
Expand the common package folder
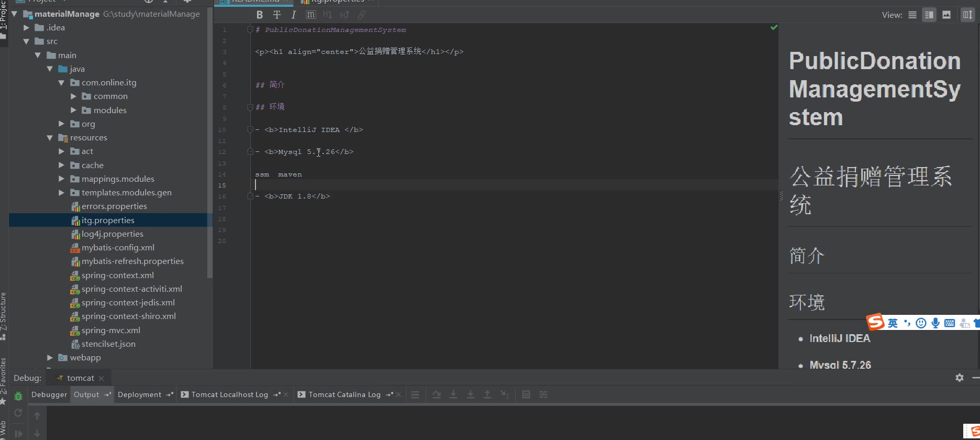coord(73,96)
